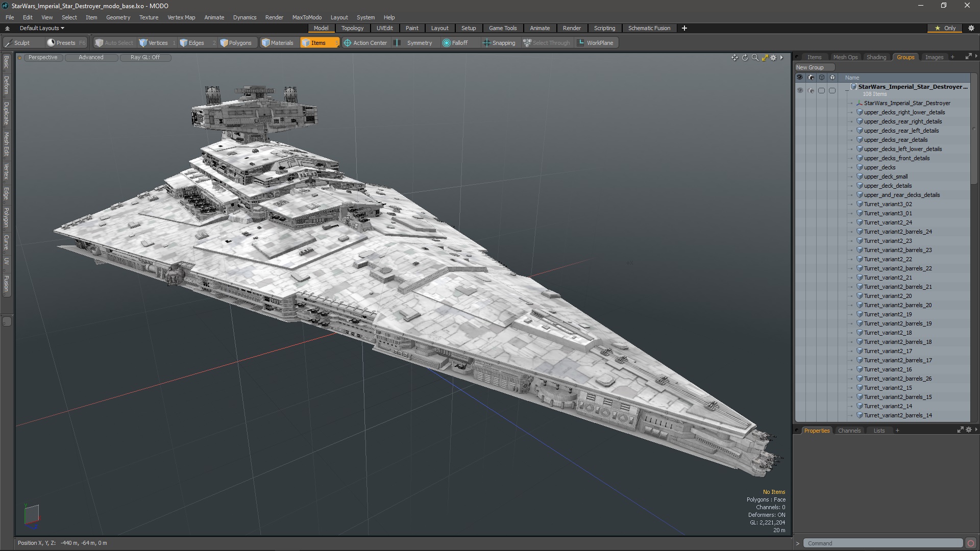980x551 pixels.
Task: Toggle the Only star button
Action: (x=945, y=28)
